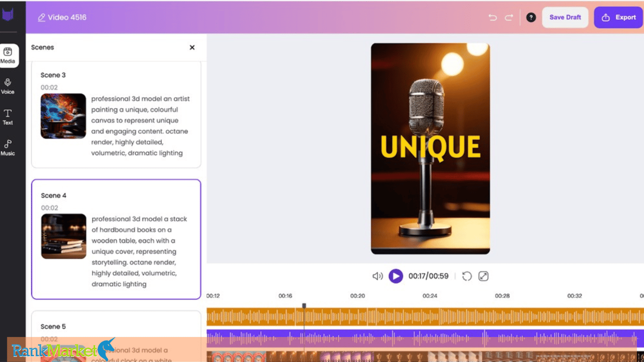The image size is (644, 362).
Task: Expand preview to fullscreen
Action: click(483, 276)
